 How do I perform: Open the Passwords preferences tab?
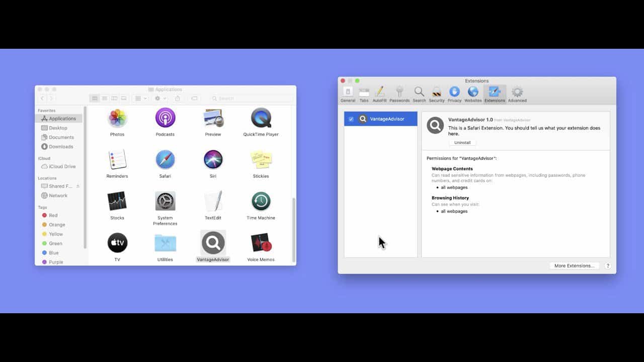coord(399,94)
